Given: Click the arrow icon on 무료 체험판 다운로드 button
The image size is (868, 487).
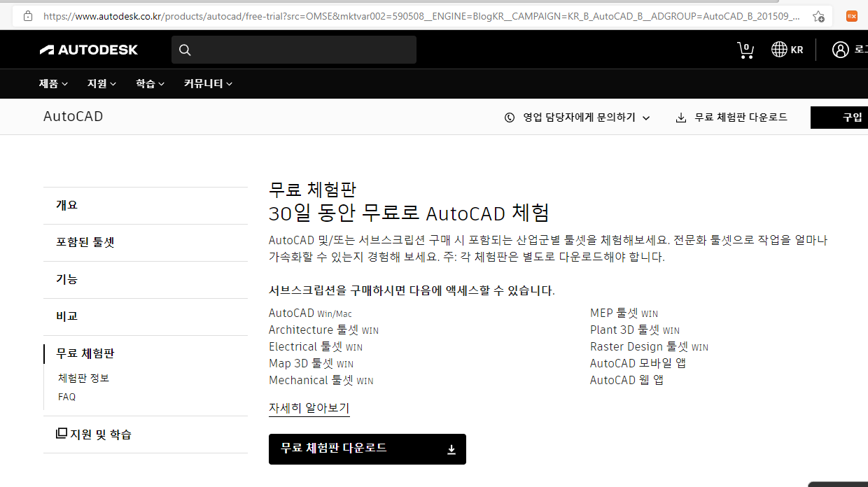Looking at the screenshot, I should pos(451,449).
